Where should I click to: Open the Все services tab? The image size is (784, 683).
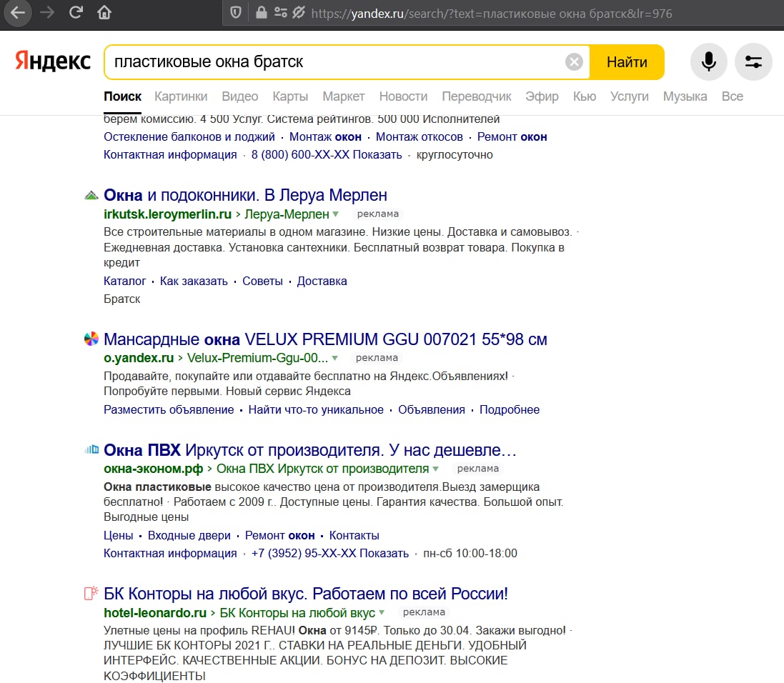point(733,96)
